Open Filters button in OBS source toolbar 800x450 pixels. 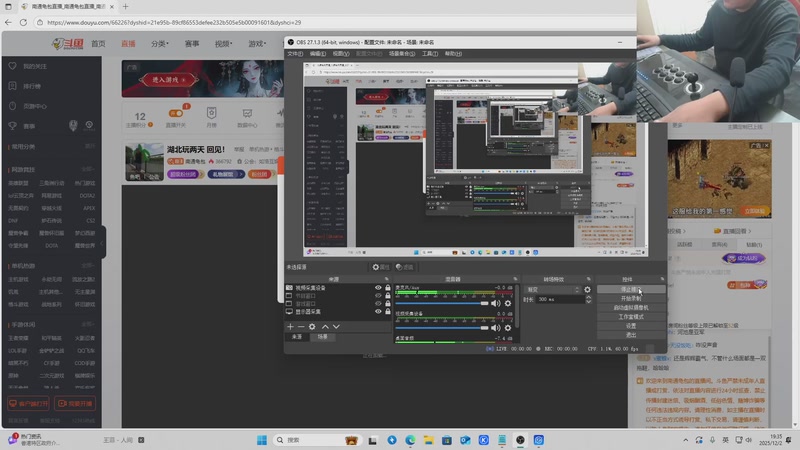point(405,267)
